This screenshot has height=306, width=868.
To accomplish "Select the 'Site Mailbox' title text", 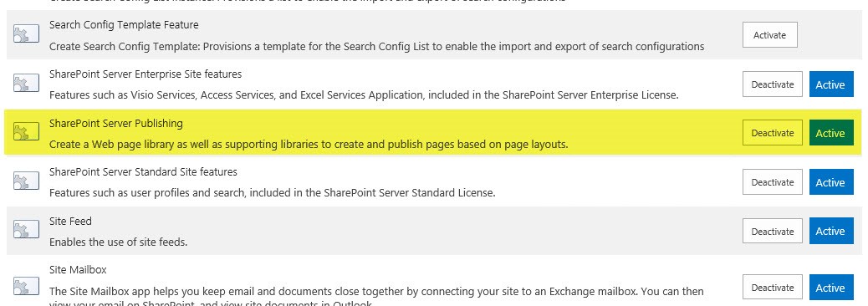I will [x=78, y=269].
